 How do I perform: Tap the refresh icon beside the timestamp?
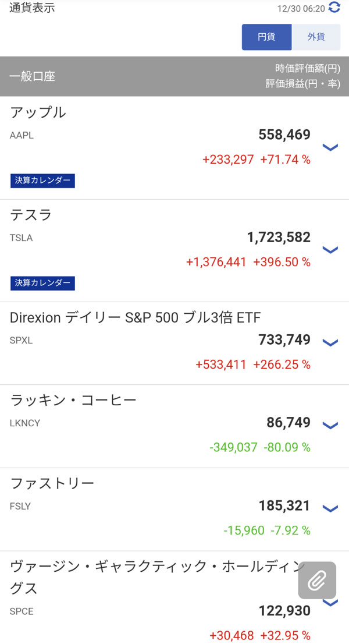(x=334, y=8)
